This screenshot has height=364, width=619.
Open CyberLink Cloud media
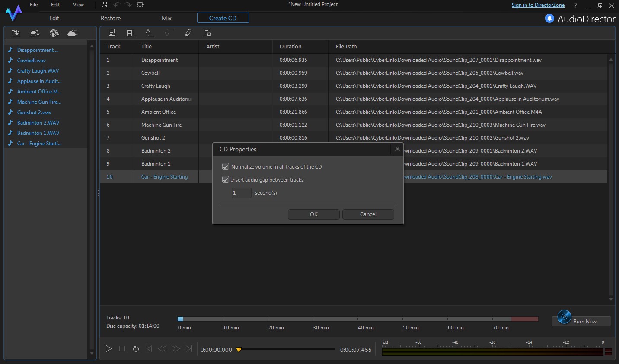pyautogui.click(x=72, y=33)
